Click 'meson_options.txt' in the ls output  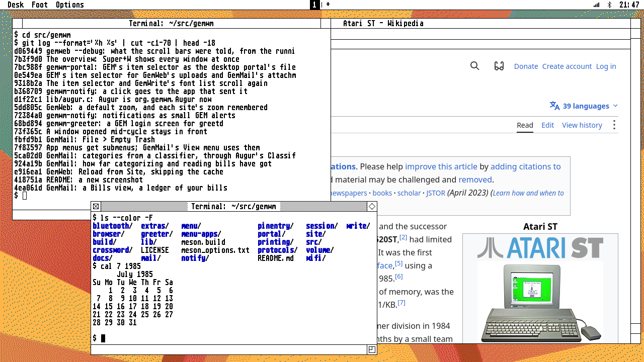[x=215, y=250]
